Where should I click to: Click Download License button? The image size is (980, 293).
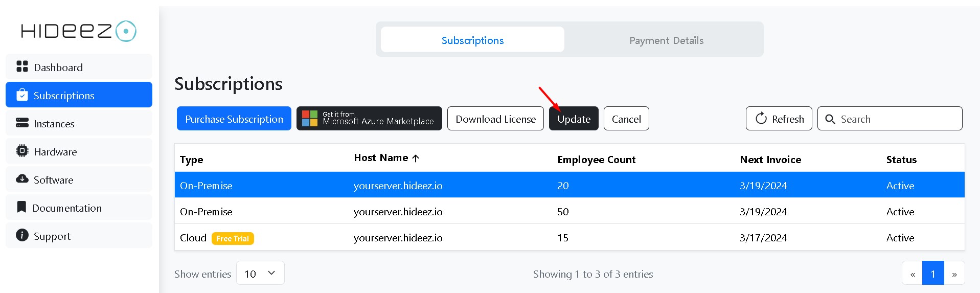(495, 119)
